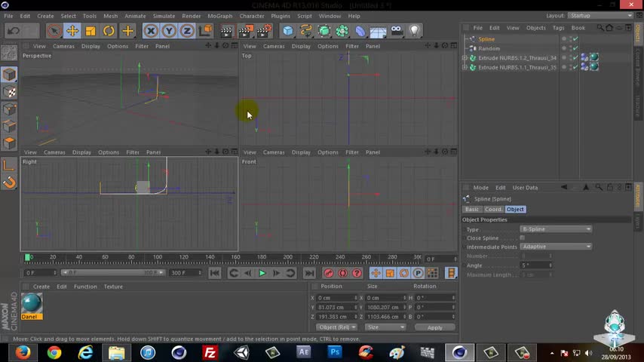This screenshot has height=362, width=644.
Task: Open Photoshop from the taskbar
Action: pyautogui.click(x=335, y=352)
